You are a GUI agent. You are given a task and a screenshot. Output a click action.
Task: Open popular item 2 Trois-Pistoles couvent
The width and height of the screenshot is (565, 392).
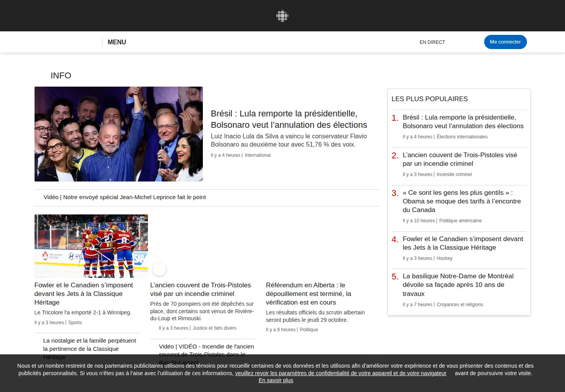coord(460,159)
